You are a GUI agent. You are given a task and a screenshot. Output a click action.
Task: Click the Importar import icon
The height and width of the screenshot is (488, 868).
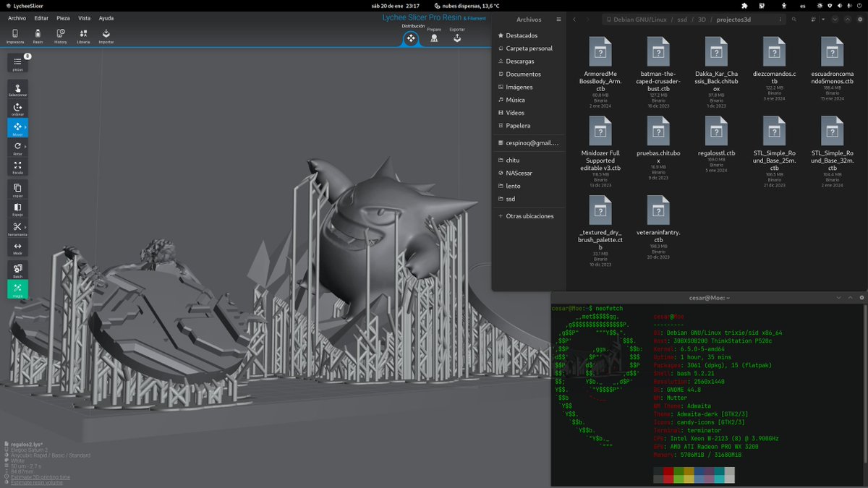tap(106, 35)
